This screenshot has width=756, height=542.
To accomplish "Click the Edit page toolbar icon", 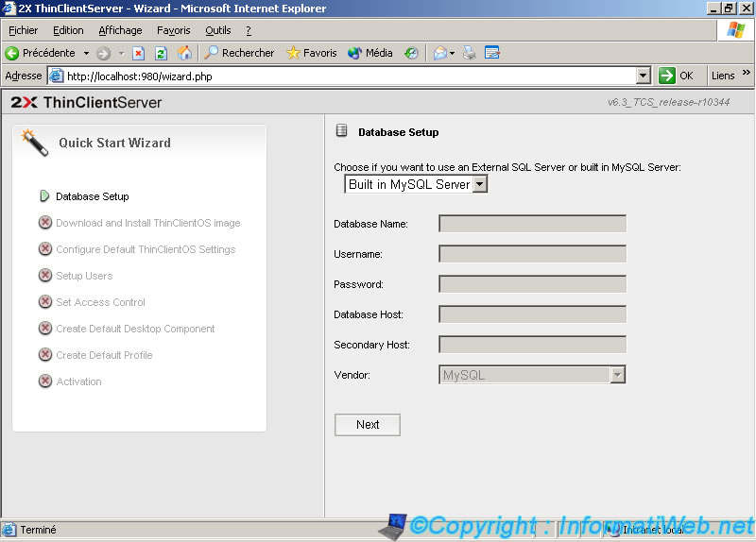I will pos(491,53).
